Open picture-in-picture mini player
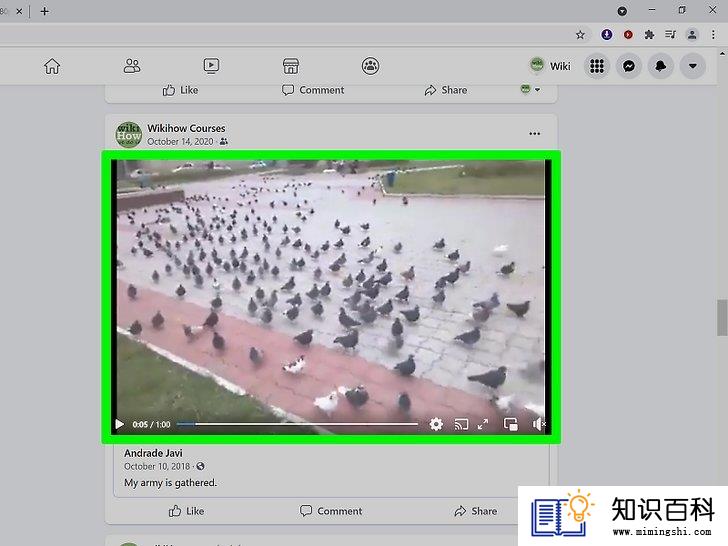The image size is (728, 546). point(510,424)
